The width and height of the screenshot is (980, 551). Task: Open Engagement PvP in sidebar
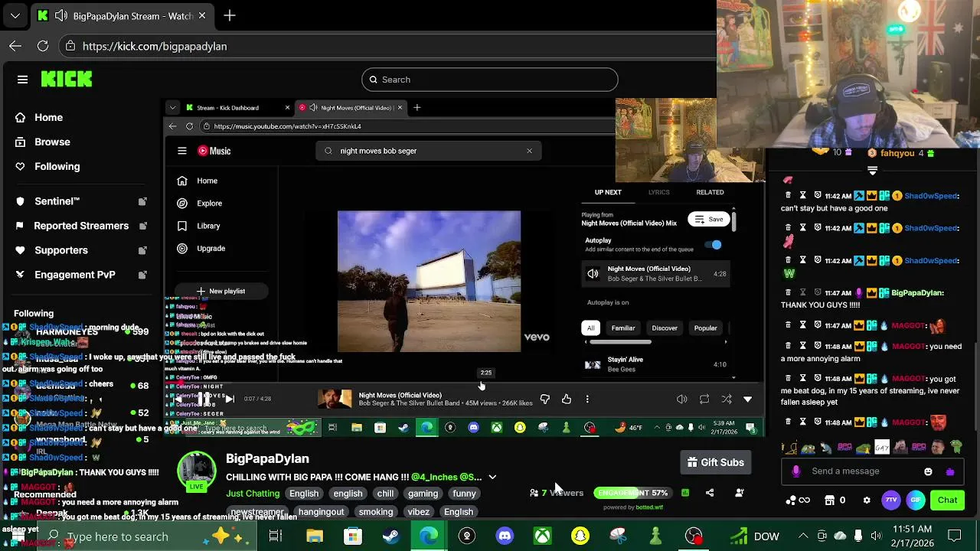[74, 275]
